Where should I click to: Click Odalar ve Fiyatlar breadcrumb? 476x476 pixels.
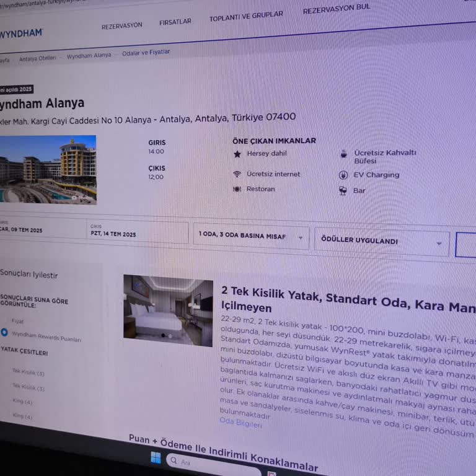click(146, 53)
